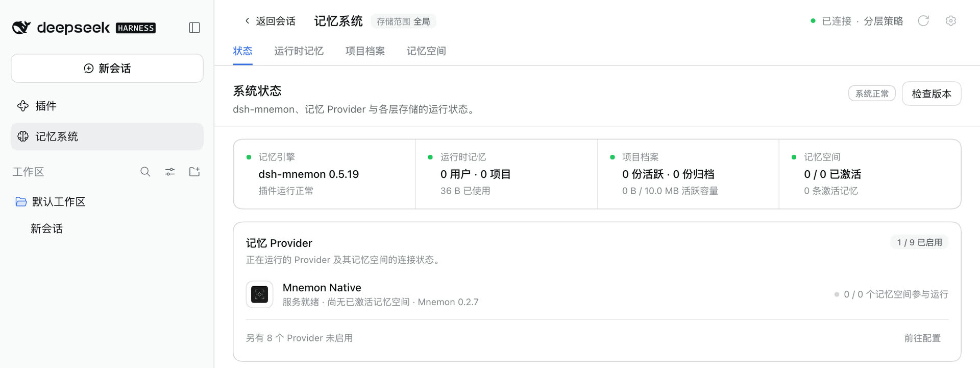Switch to the 记忆空间 tab

(426, 51)
